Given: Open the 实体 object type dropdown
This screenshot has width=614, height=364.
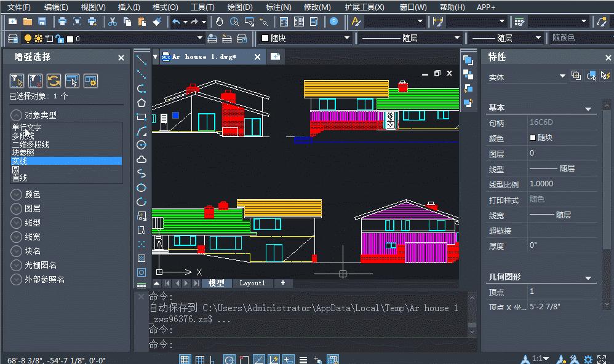Looking at the screenshot, I should (x=562, y=76).
